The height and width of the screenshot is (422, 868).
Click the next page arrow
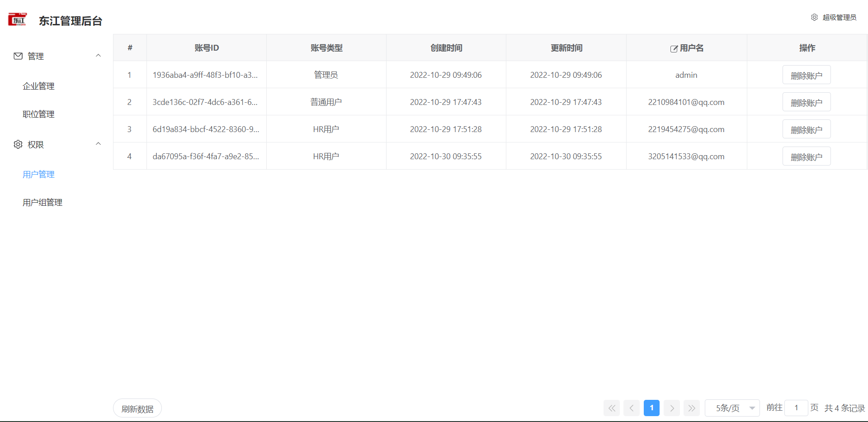[x=672, y=408]
